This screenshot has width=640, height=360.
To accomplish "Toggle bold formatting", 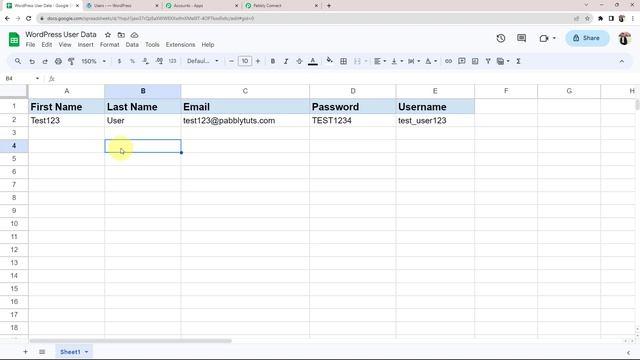I will tap(273, 61).
